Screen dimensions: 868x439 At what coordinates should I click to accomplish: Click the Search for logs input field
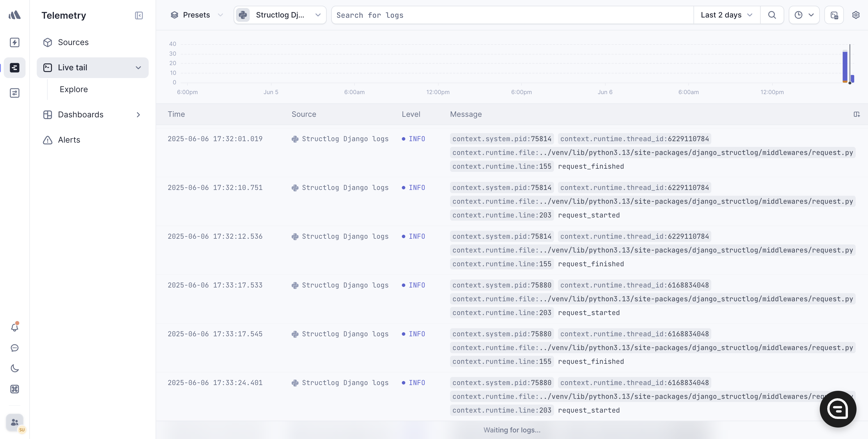512,15
